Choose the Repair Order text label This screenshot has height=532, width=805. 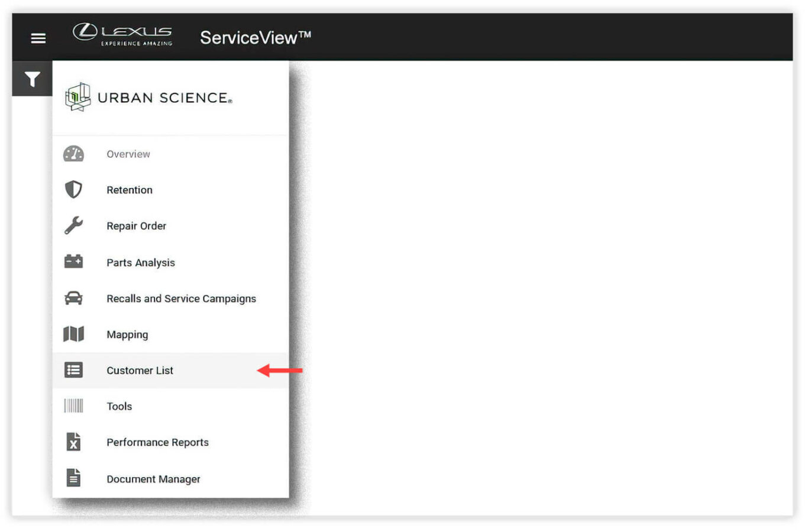coord(136,226)
